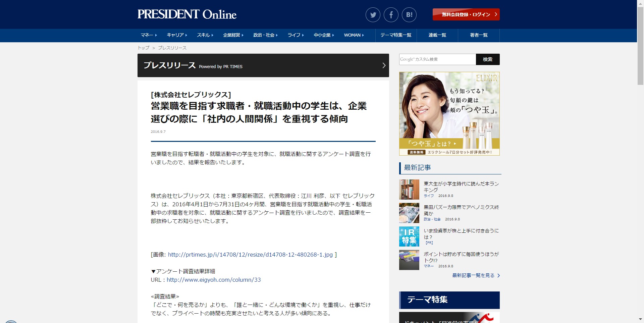This screenshot has width=644, height=323.
Task: Share article on Twitter icon
Action: tap(373, 15)
